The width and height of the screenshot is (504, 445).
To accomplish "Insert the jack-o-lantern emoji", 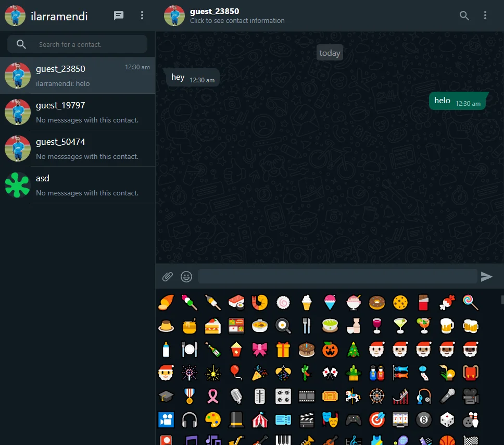I will (330, 350).
